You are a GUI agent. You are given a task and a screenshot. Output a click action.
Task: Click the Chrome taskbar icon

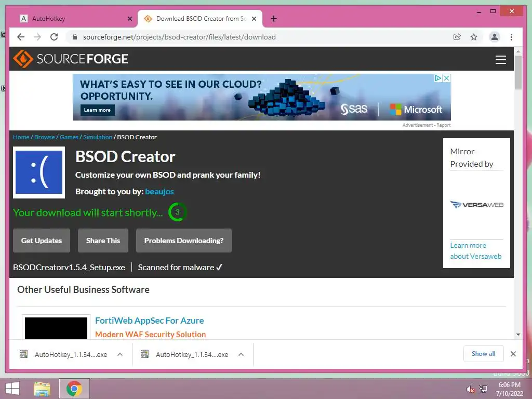pos(74,389)
